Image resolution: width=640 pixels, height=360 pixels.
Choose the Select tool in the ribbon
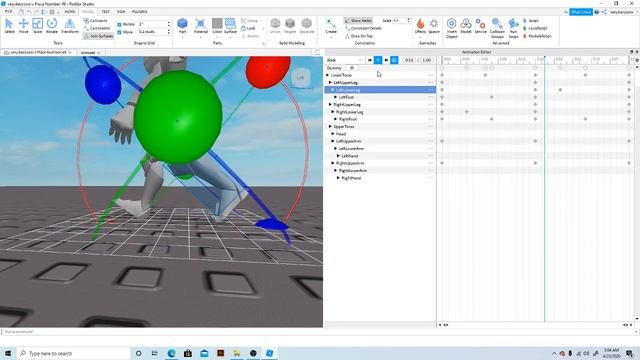click(9, 26)
